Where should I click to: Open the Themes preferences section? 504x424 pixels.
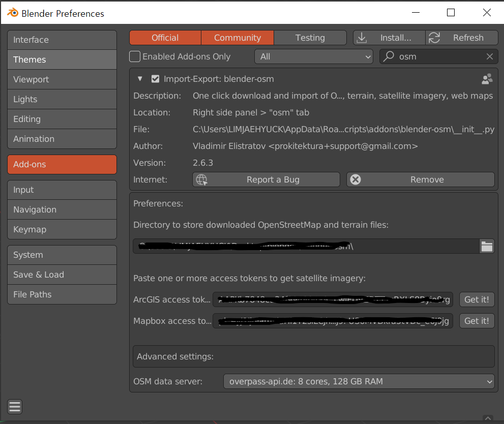click(x=62, y=59)
